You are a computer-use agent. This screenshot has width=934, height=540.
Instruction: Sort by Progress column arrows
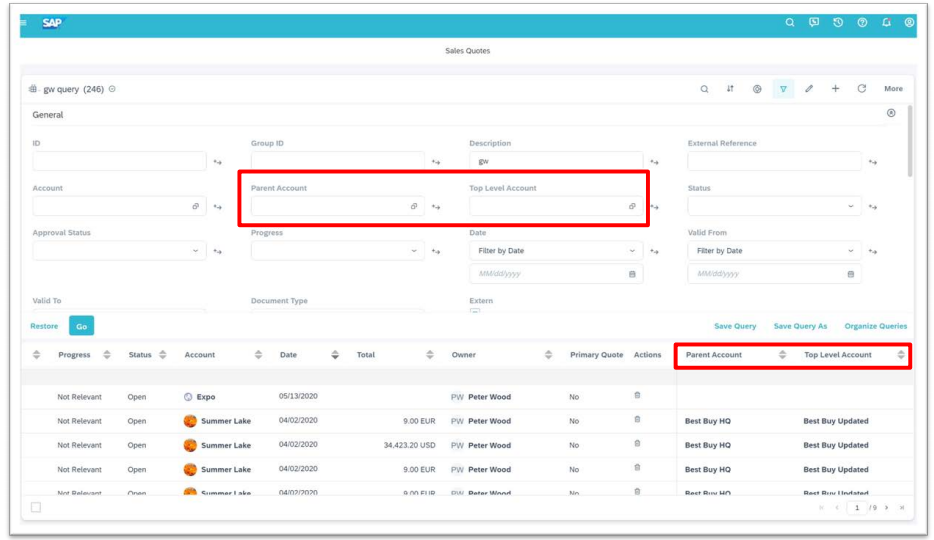[x=107, y=355]
